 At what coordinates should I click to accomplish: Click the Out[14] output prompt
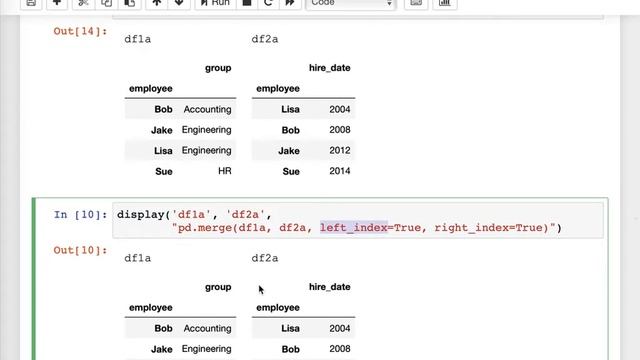point(80,31)
